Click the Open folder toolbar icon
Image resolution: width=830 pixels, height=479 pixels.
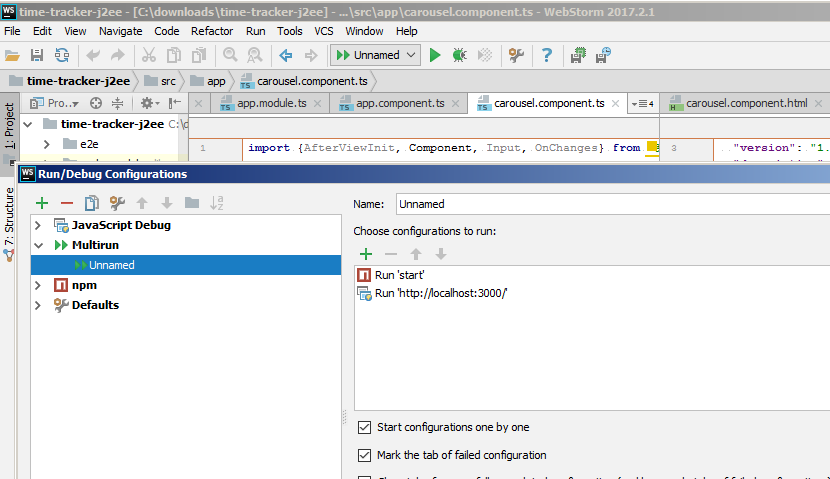point(12,55)
